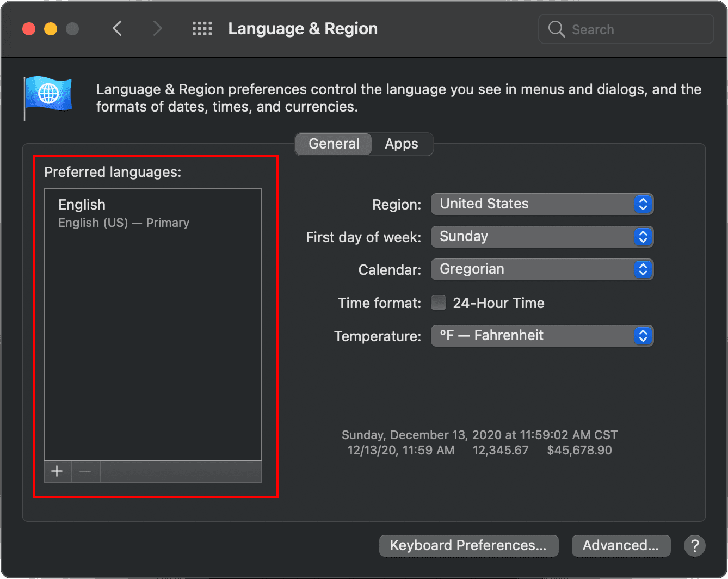The image size is (728, 579).
Task: Close the window with red button
Action: (29, 29)
